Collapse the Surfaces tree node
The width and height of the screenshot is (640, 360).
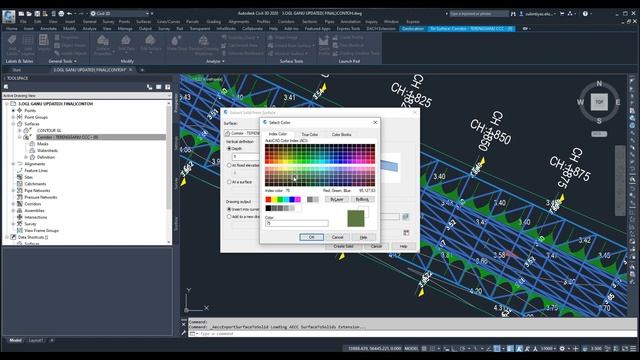coord(13,124)
